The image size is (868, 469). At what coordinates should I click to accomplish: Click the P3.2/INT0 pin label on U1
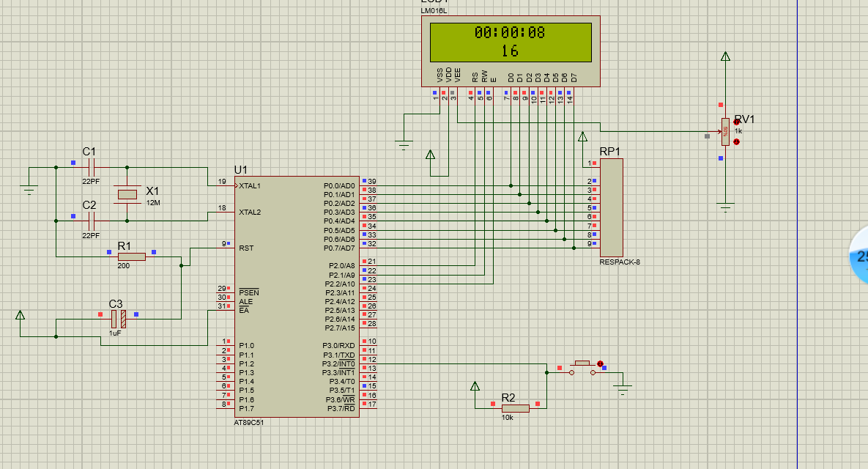(x=340, y=363)
